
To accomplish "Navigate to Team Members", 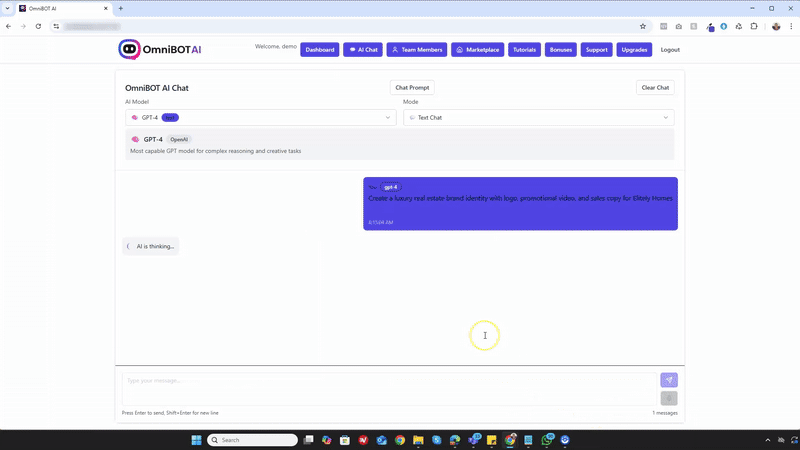I will 416,49.
